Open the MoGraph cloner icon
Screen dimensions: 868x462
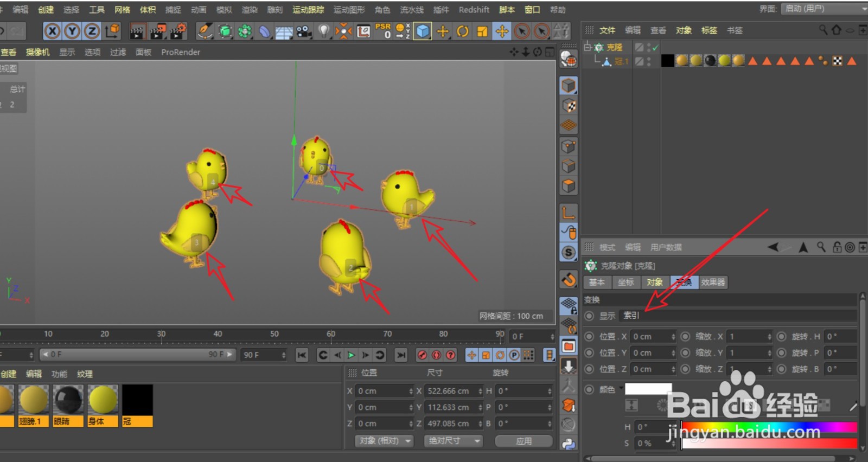click(245, 31)
